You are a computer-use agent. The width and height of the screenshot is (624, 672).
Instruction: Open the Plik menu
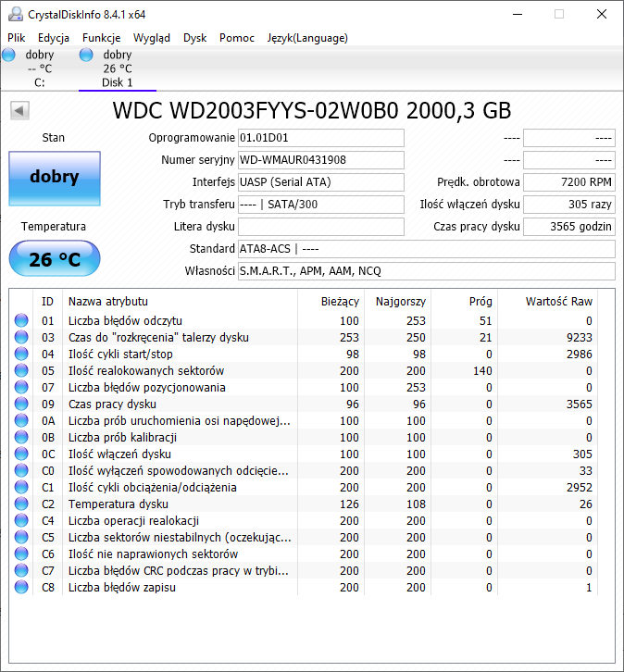pyautogui.click(x=17, y=38)
